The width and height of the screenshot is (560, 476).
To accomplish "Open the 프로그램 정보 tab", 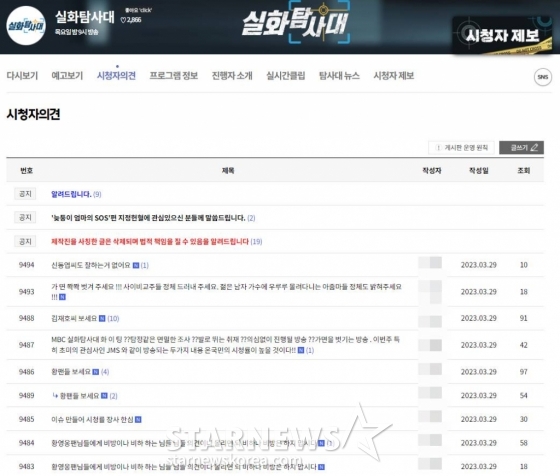I will pyautogui.click(x=174, y=76).
